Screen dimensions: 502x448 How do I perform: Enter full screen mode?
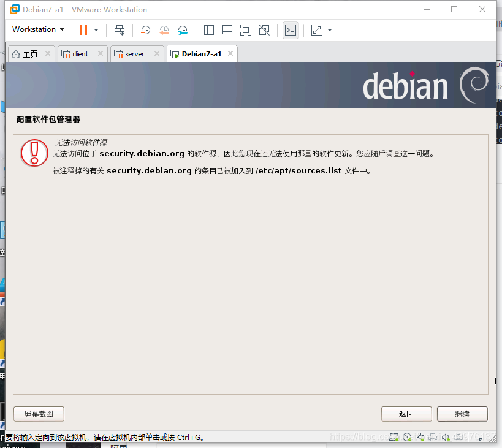point(246,30)
